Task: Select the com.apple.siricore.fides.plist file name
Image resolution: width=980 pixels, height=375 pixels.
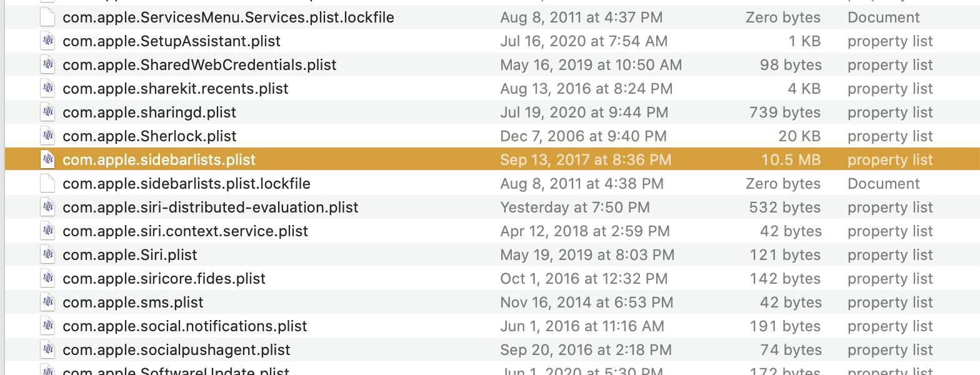Action: click(x=164, y=279)
